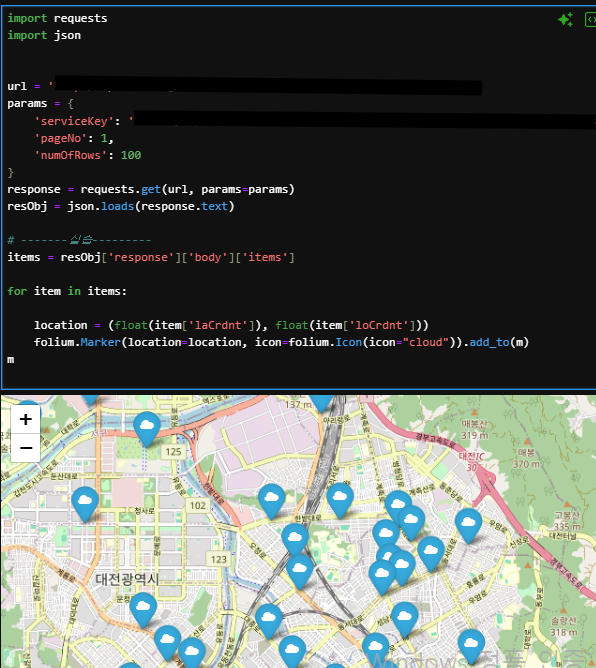
Task: Click the 청사로 road label
Action: click(x=145, y=510)
